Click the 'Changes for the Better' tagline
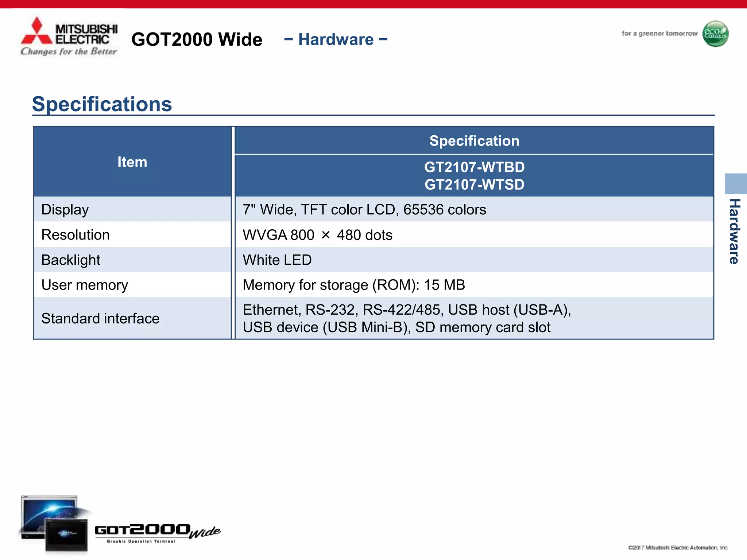This screenshot has width=747, height=560. pos(69,51)
